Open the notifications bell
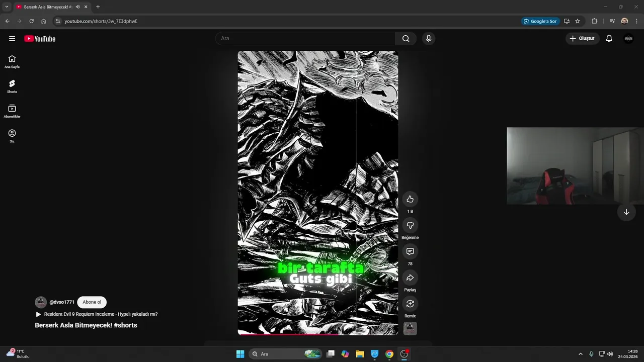 [609, 39]
